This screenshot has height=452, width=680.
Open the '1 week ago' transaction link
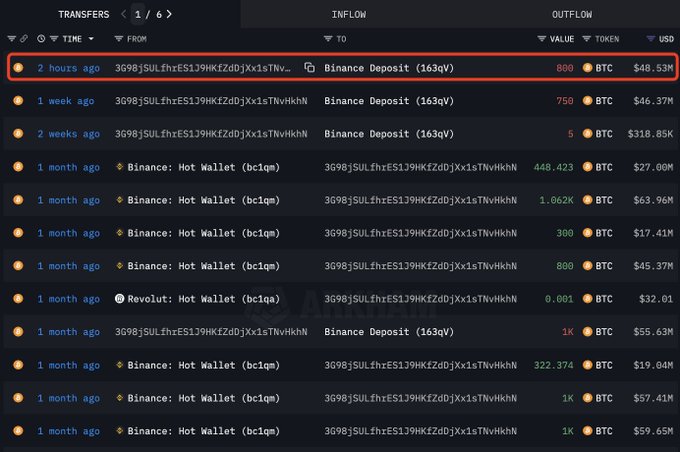pos(65,101)
